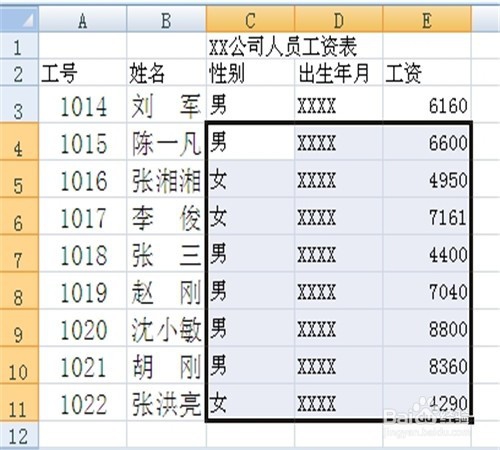500x450 pixels.
Task: Click salary cell 8360
Action: tap(427, 365)
